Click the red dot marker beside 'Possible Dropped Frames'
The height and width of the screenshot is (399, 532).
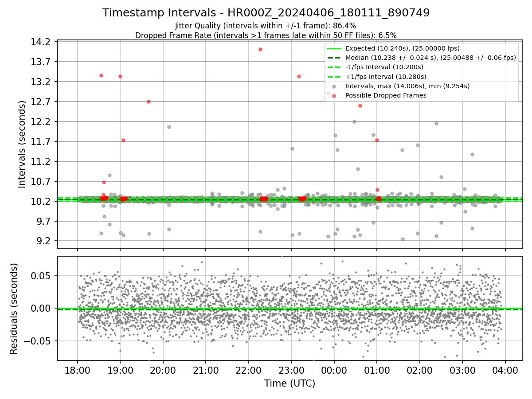pyautogui.click(x=334, y=95)
